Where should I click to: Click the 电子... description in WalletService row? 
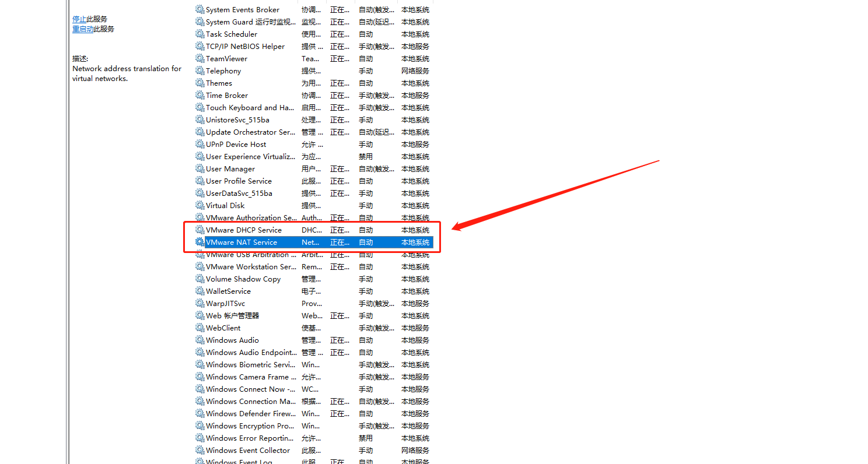tap(311, 291)
